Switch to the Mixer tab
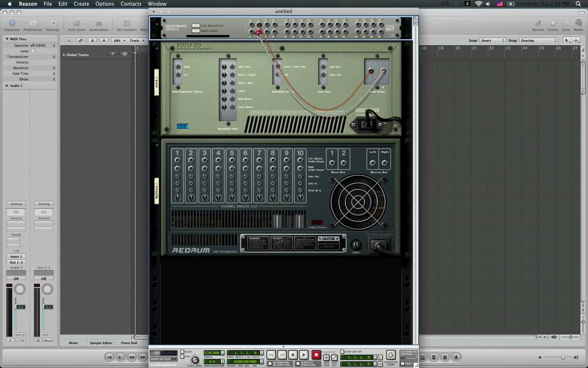Screen dimensions: 588x368 click(73, 343)
